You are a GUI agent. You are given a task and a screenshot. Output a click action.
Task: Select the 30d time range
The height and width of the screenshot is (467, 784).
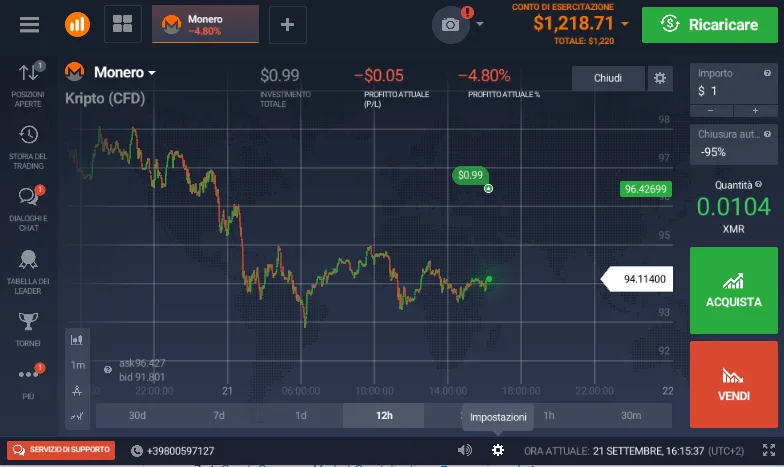[137, 416]
